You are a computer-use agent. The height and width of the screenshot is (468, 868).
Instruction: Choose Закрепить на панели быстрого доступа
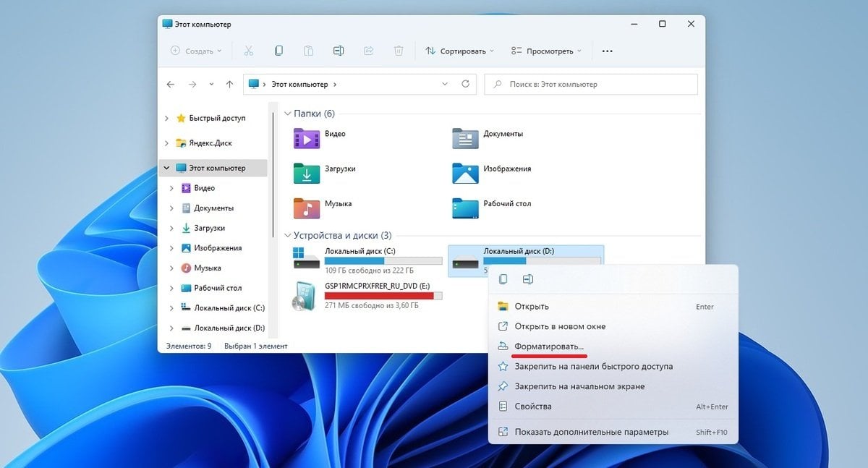coord(613,367)
